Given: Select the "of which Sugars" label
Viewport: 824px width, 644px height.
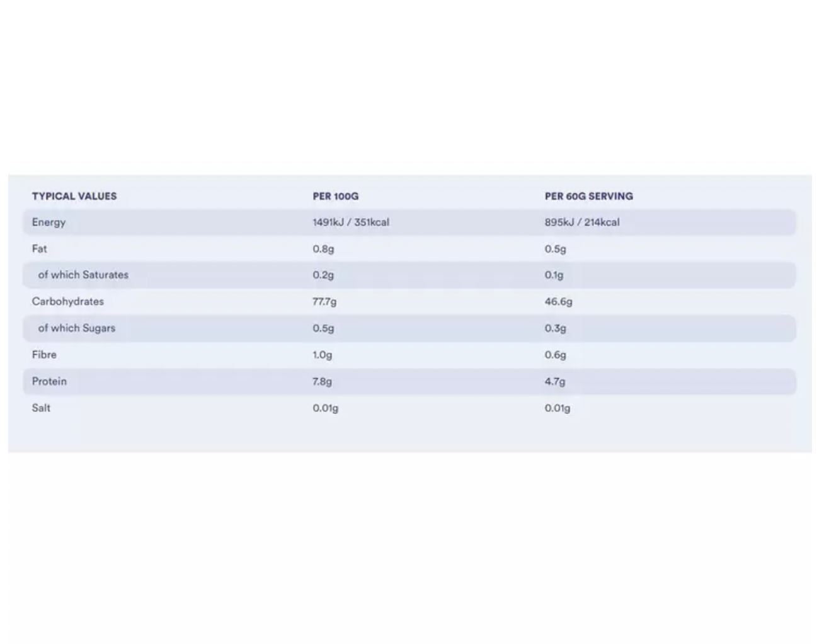Looking at the screenshot, I should click(x=77, y=328).
